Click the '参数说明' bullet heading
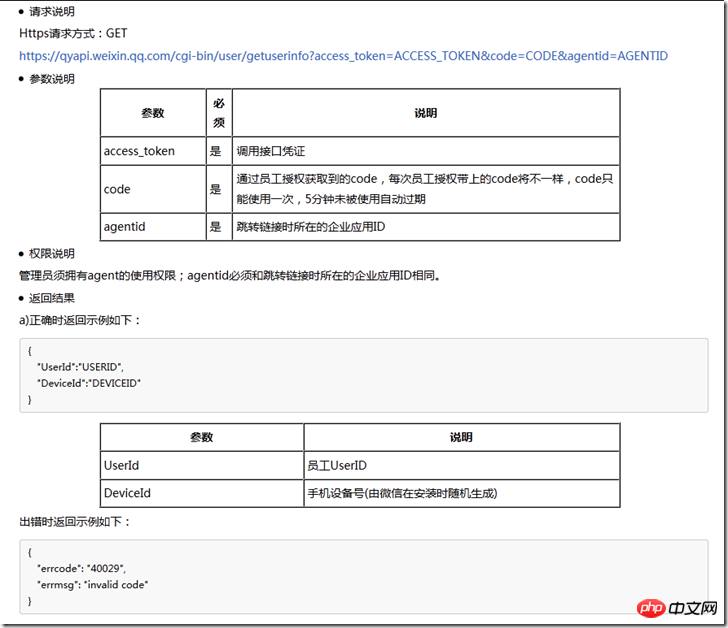 click(52, 79)
